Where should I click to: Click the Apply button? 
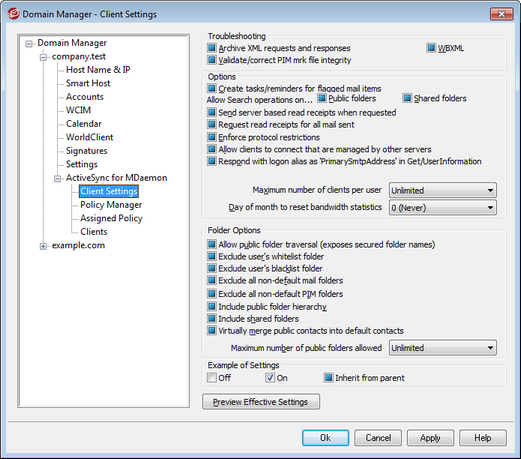click(x=430, y=438)
